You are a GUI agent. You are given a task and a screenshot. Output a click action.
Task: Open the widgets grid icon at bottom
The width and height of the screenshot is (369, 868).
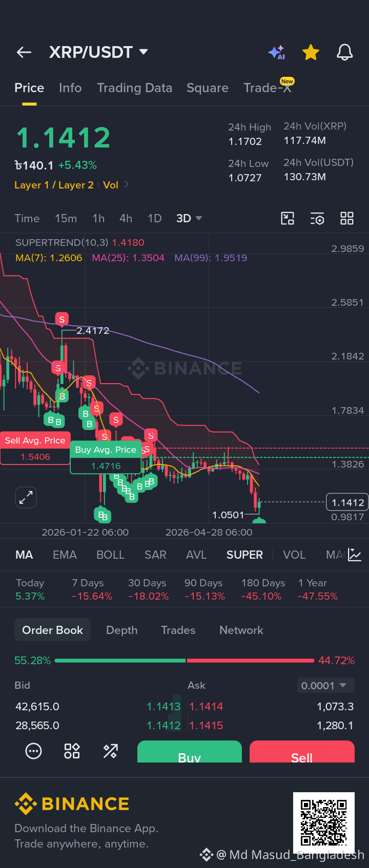pyautogui.click(x=72, y=751)
